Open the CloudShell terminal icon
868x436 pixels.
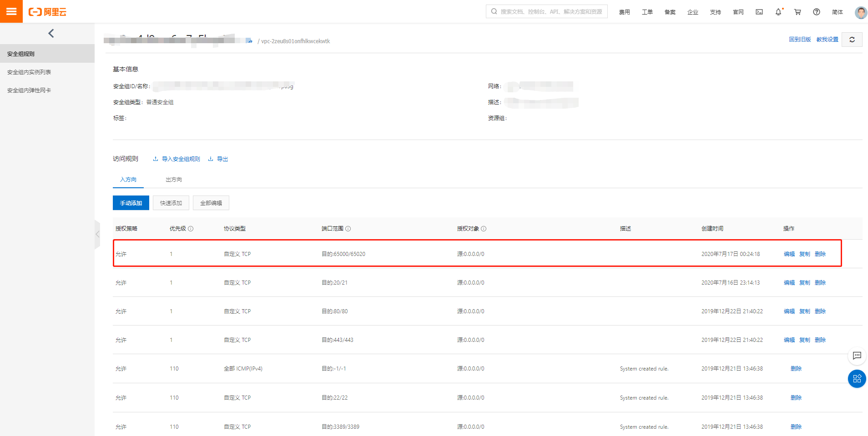pos(759,12)
